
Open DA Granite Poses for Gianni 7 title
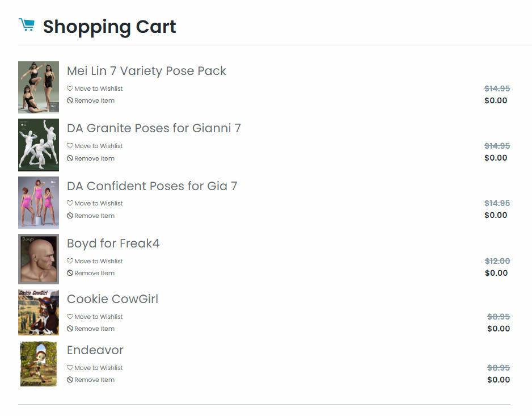coord(154,128)
